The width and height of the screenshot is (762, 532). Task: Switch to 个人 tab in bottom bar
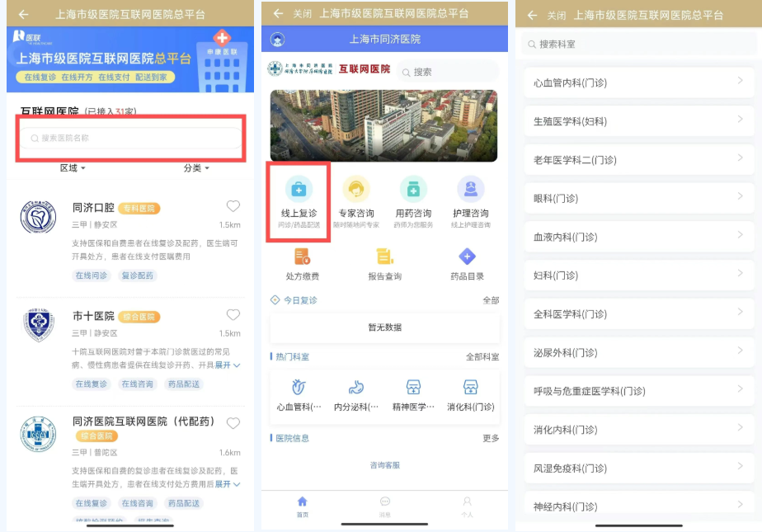(467, 506)
